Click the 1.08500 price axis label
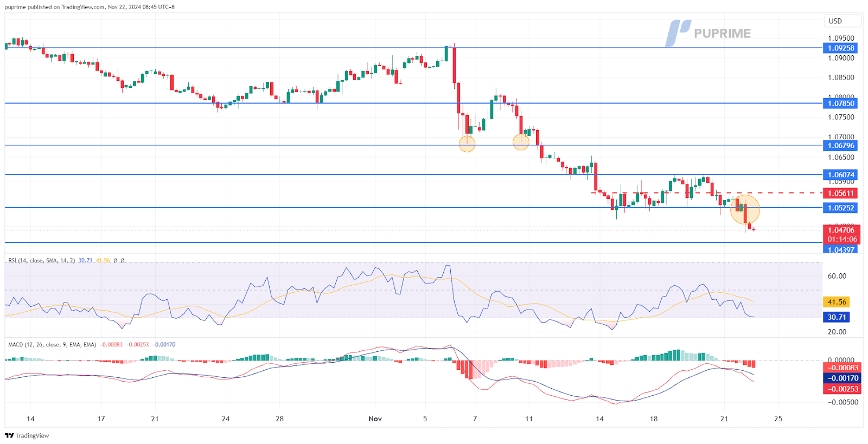Viewport: 868px width, 444px height. pos(841,78)
